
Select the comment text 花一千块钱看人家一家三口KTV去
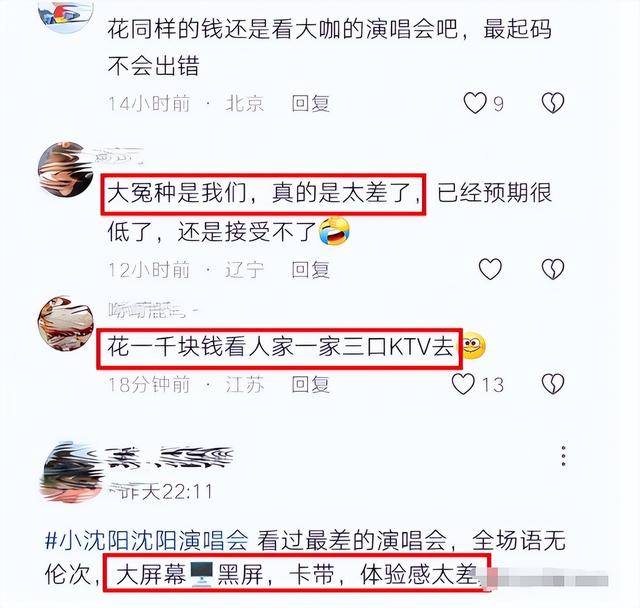(x=281, y=348)
